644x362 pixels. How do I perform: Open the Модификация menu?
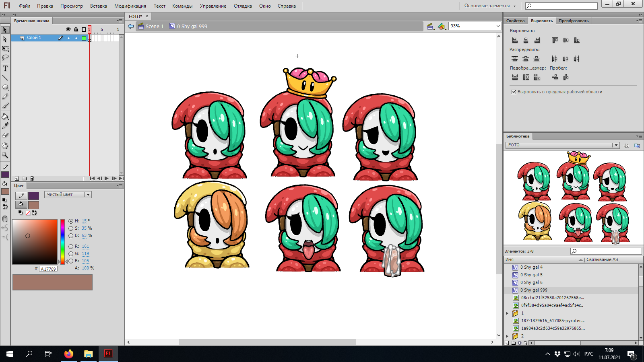click(130, 6)
